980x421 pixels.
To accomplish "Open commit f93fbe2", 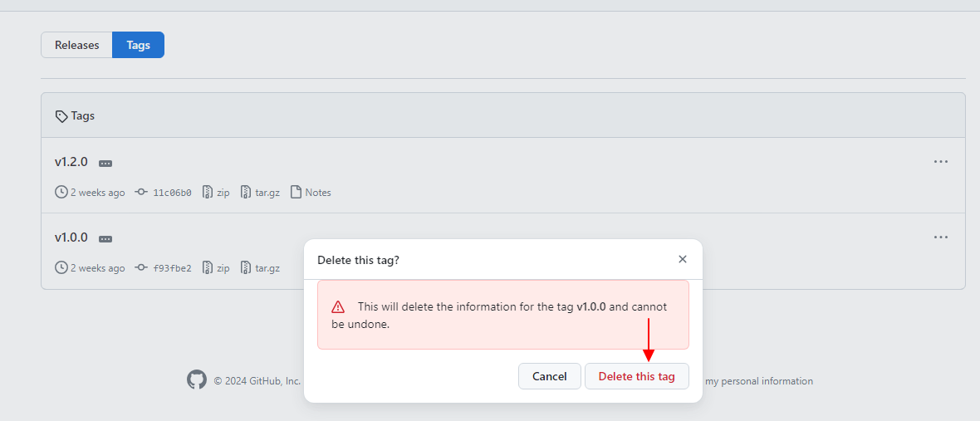I will [172, 268].
